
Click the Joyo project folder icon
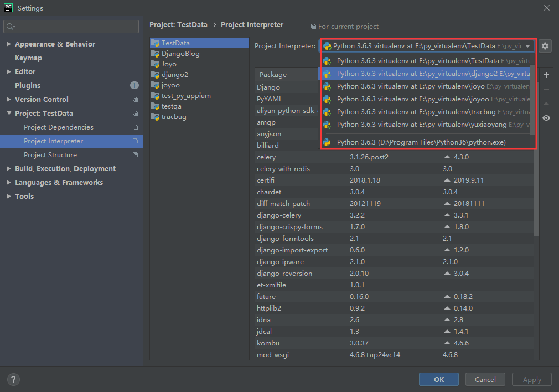point(155,64)
